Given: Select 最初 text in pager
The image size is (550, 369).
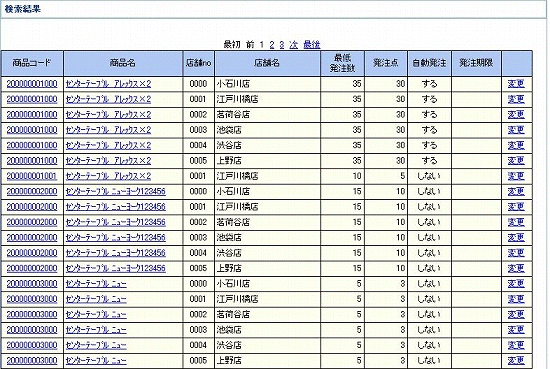Looking at the screenshot, I should coord(232,45).
